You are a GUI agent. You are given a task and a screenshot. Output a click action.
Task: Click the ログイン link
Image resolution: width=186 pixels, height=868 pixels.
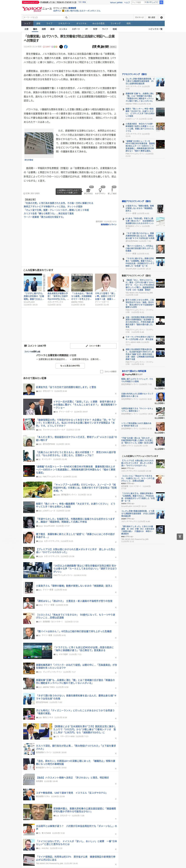[x=57, y=11]
